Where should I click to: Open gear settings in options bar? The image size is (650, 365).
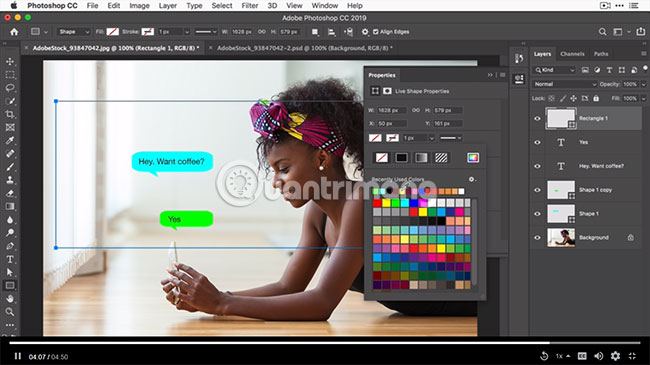pyautogui.click(x=365, y=32)
